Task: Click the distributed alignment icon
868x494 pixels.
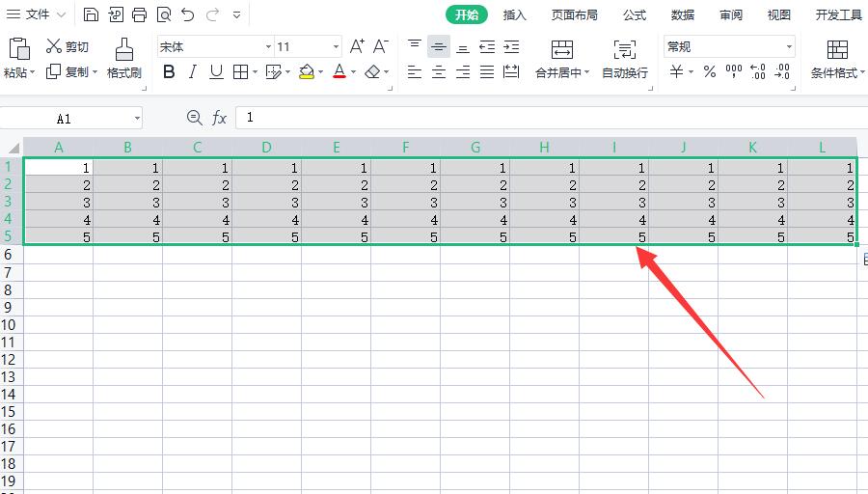Action: [511, 71]
